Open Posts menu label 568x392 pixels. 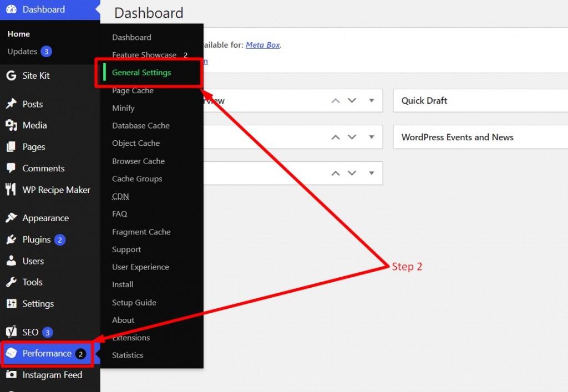[33, 104]
